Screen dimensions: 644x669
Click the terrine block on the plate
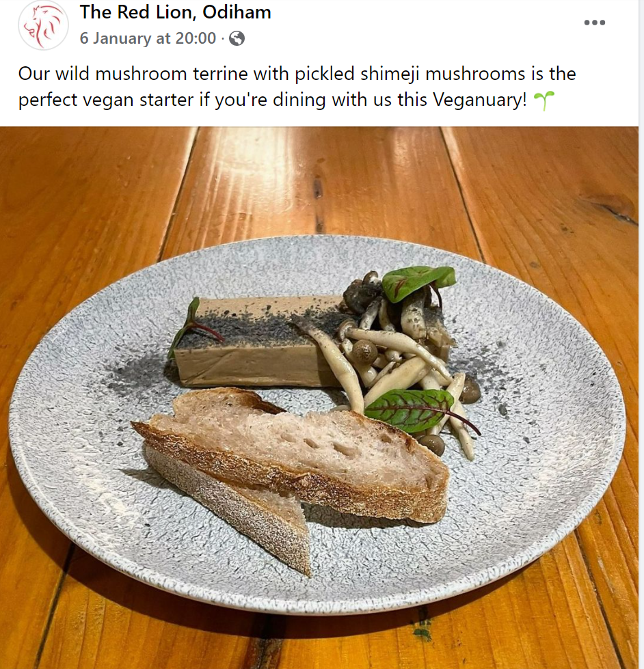coord(256,341)
